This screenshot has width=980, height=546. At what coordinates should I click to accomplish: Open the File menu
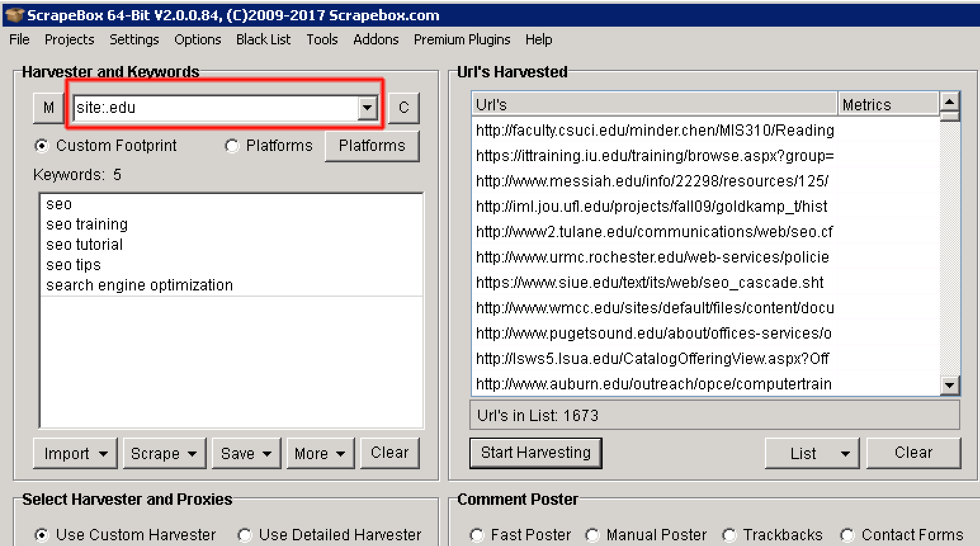(20, 39)
